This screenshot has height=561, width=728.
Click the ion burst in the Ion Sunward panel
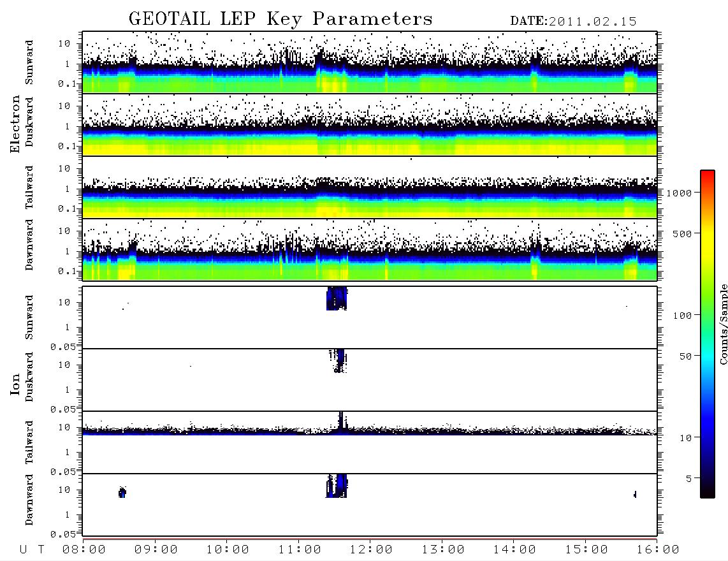[x=337, y=298]
